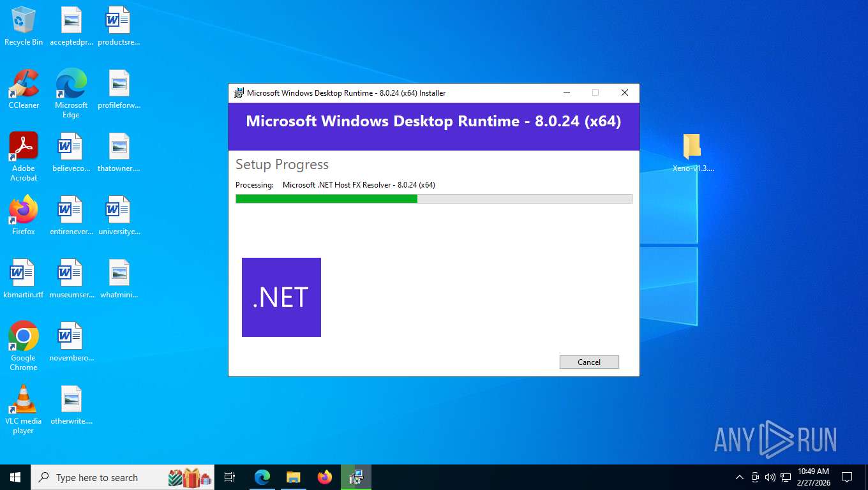Click the taskbar search box

[123, 477]
